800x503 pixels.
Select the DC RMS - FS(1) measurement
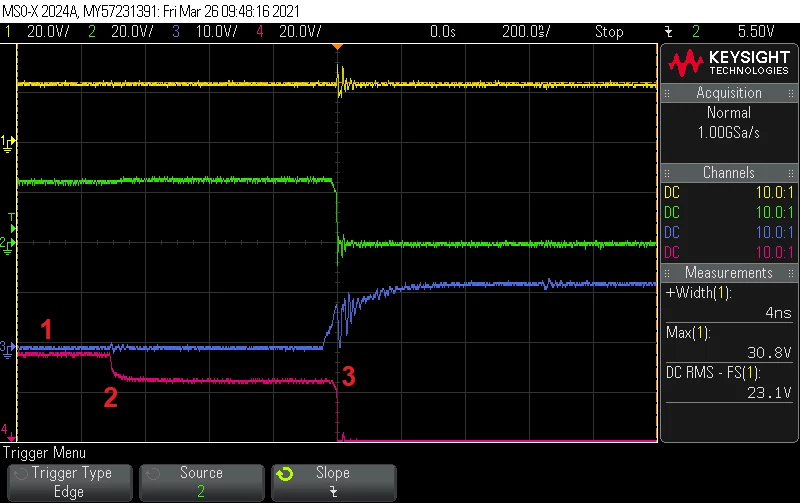tap(713, 372)
